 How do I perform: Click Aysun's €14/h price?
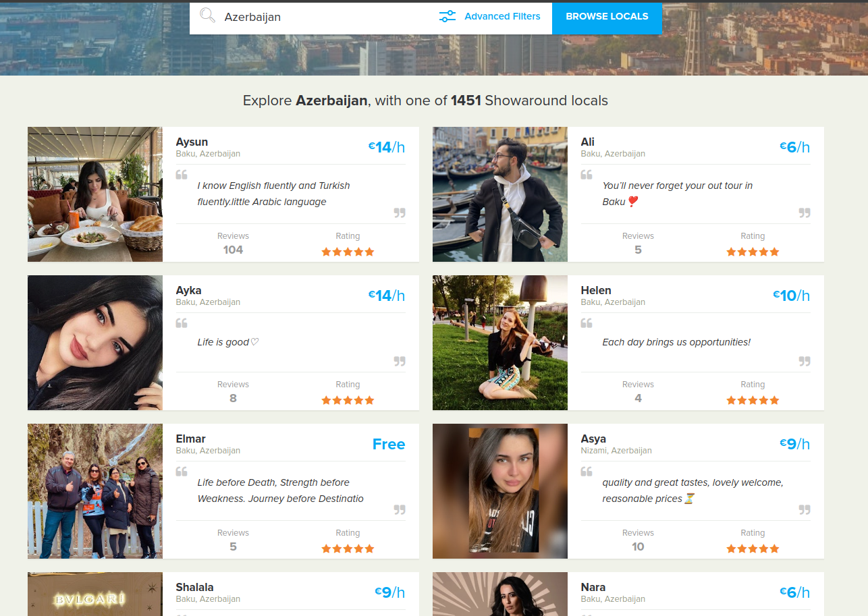(387, 147)
